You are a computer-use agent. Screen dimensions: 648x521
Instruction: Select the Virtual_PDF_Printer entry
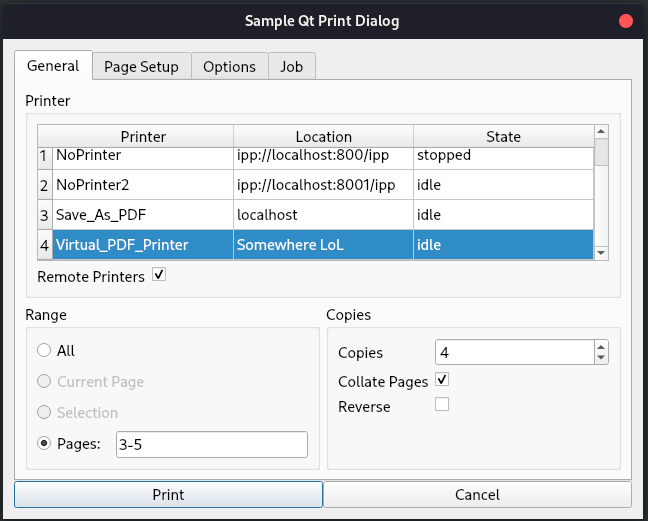(143, 245)
